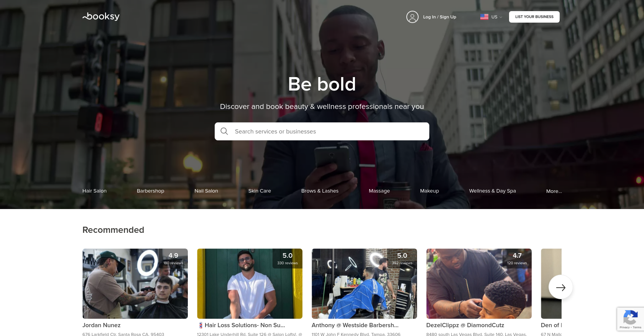This screenshot has height=336, width=644.
Task: Choose the Brows & Lashes category
Action: pos(320,191)
